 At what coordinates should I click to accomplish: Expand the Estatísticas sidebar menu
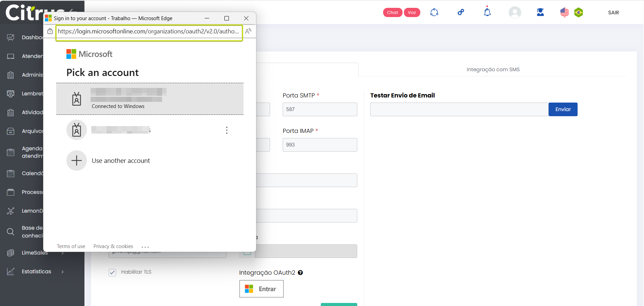tap(36, 272)
